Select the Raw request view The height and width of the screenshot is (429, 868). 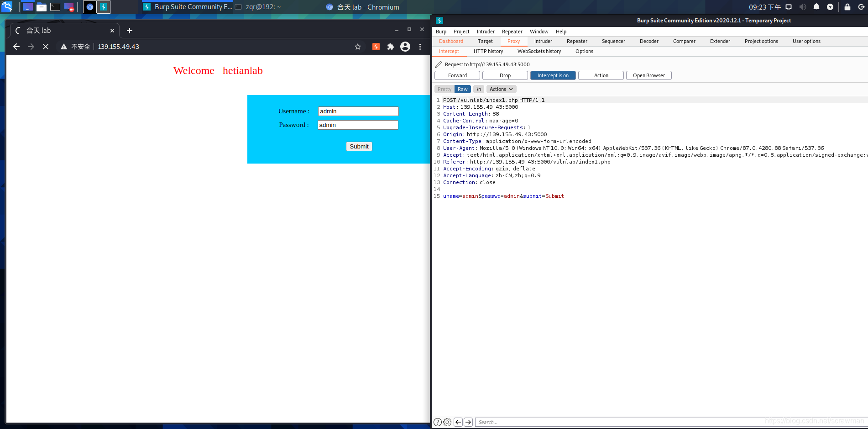click(x=463, y=89)
